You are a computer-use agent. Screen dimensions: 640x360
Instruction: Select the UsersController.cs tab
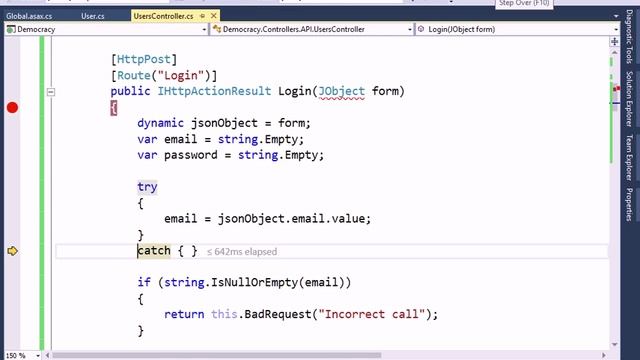pyautogui.click(x=163, y=16)
